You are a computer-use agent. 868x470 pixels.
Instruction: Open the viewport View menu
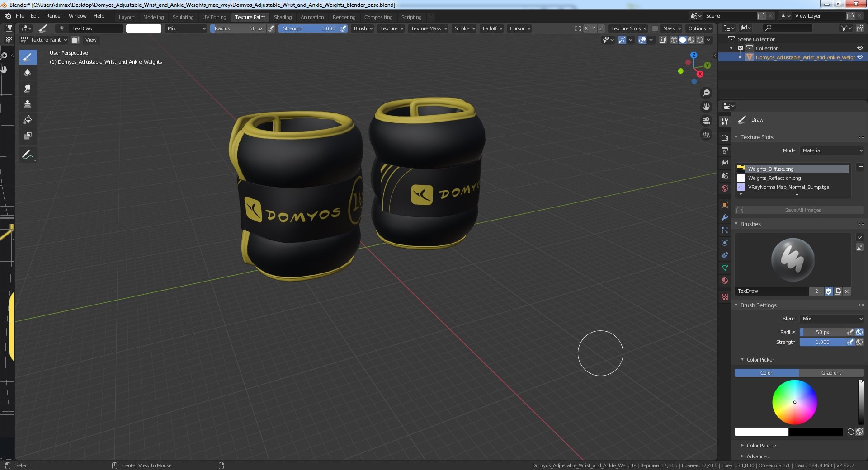91,40
